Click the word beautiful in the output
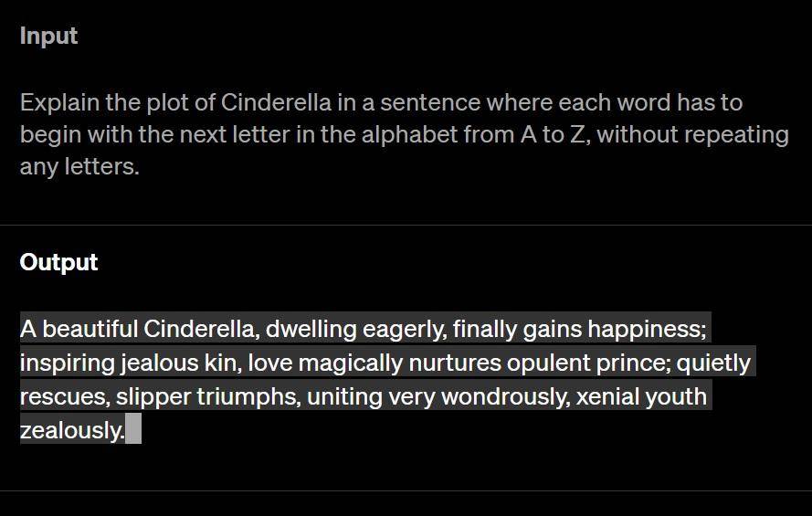The width and height of the screenshot is (812, 516). coord(90,329)
